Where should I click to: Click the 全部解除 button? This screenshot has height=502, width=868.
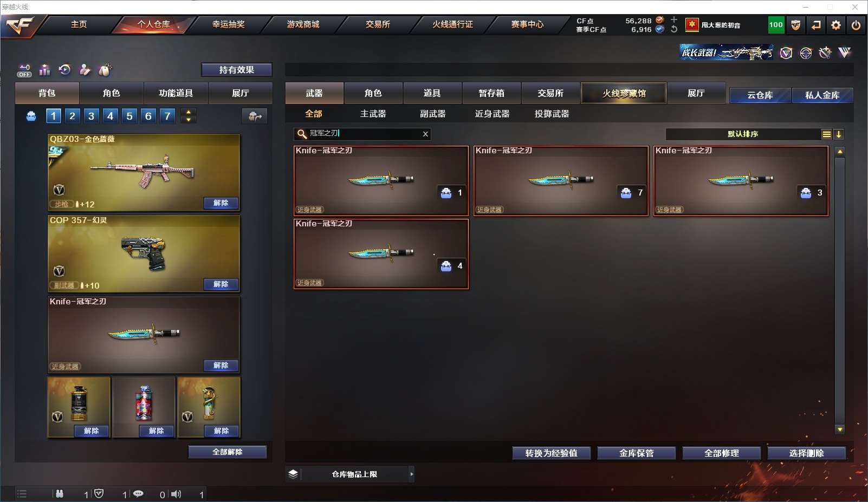pyautogui.click(x=228, y=452)
